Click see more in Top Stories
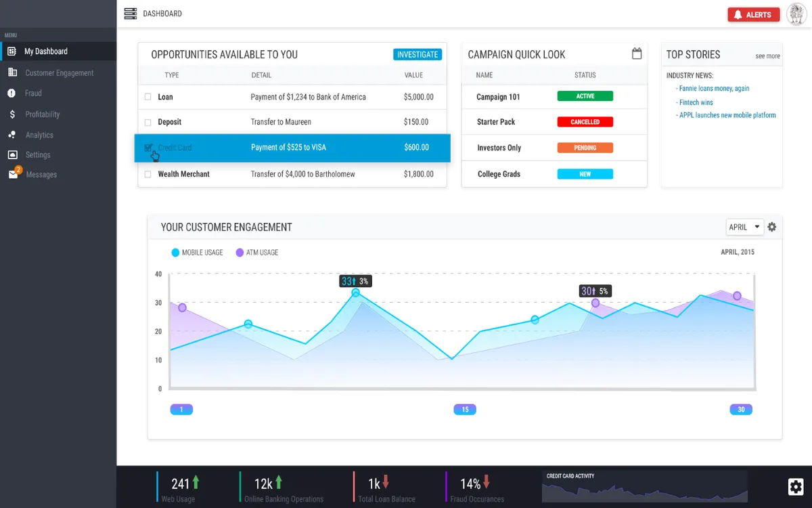Viewport: 812px width, 508px height. pos(767,56)
